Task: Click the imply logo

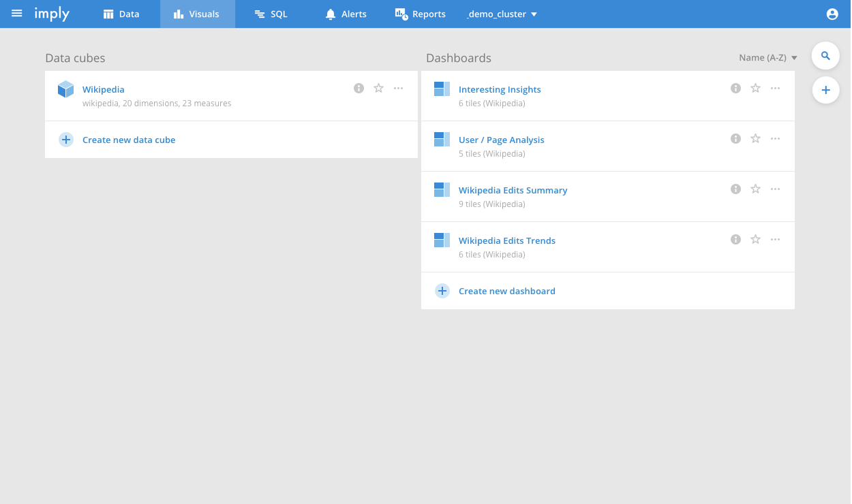Action: tap(52, 14)
